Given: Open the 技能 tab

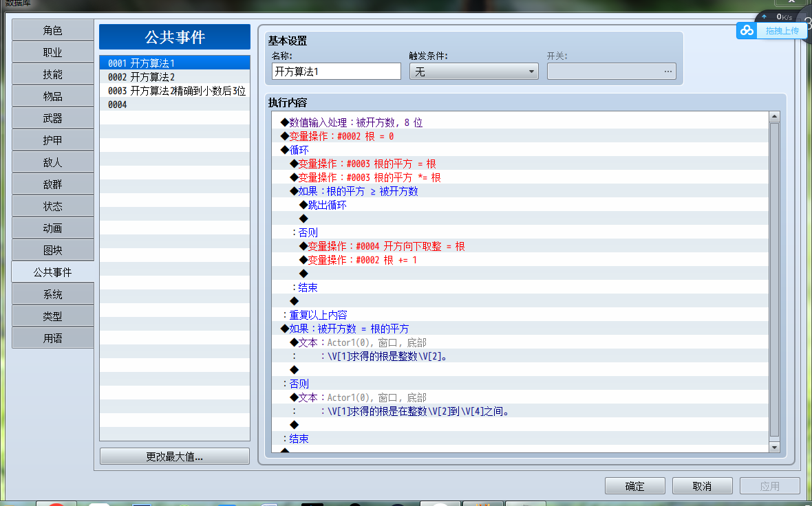Looking at the screenshot, I should 53,74.
